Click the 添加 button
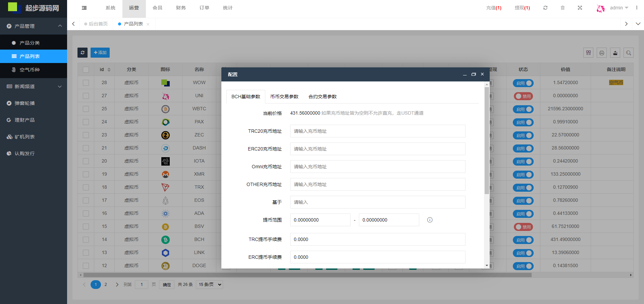Image resolution: width=644 pixels, height=304 pixels. tap(100, 53)
